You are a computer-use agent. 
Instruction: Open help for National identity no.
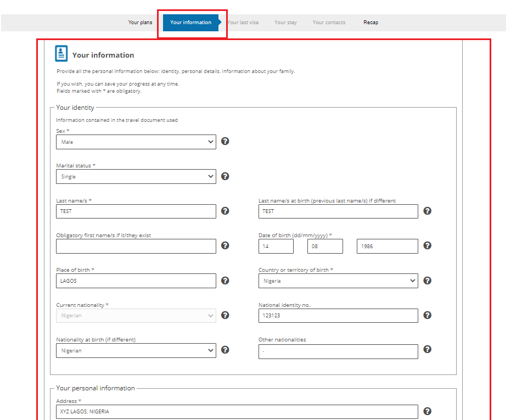tap(427, 315)
